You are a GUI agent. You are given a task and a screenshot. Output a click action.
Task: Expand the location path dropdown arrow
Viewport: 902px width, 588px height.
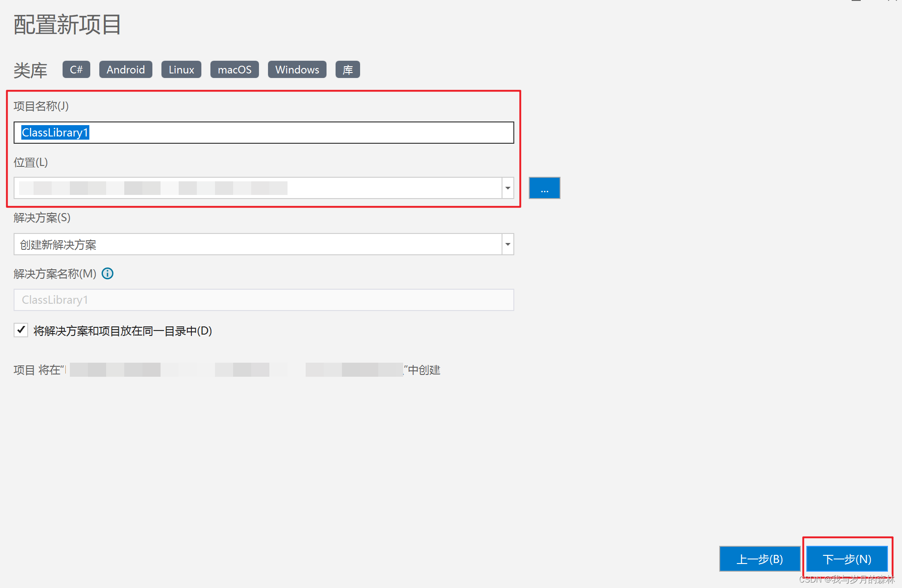click(x=507, y=188)
